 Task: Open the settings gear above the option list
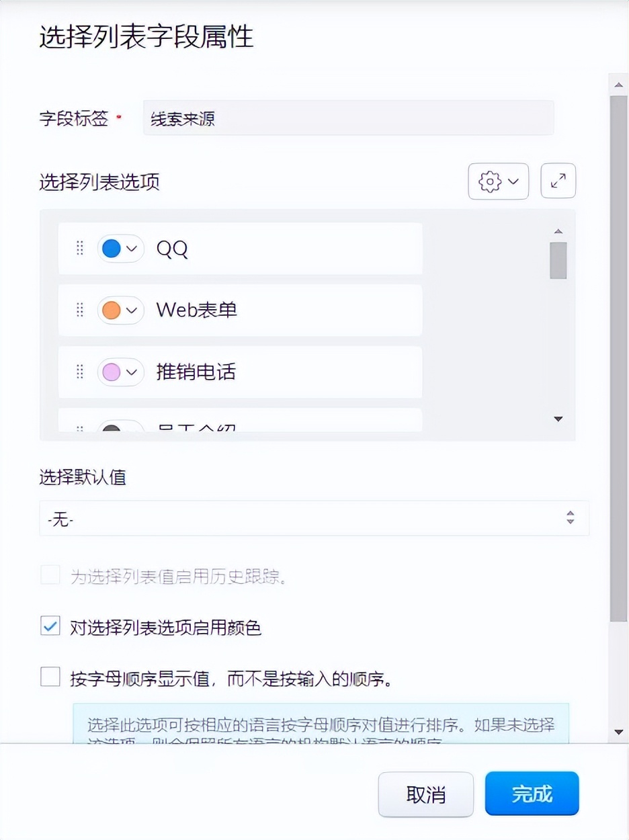coord(490,181)
